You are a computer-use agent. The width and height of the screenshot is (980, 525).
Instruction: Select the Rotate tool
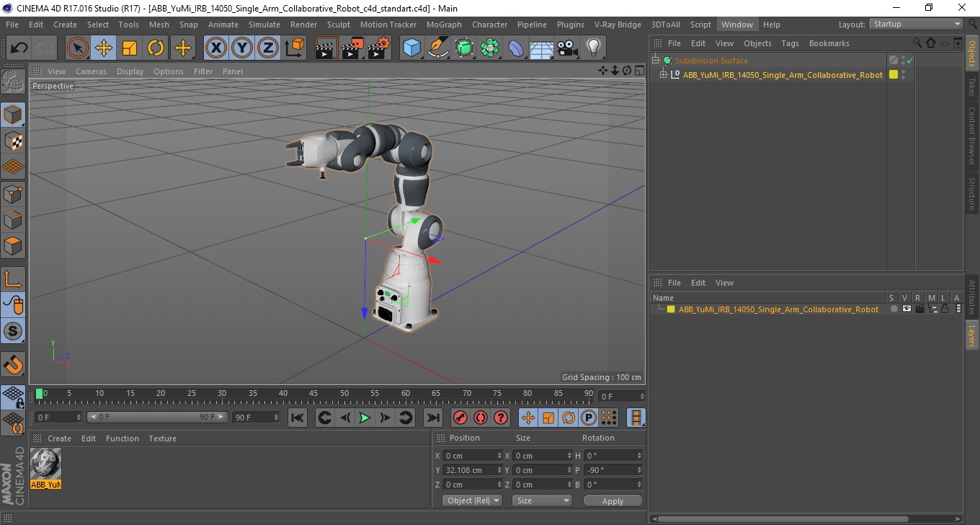coord(156,48)
